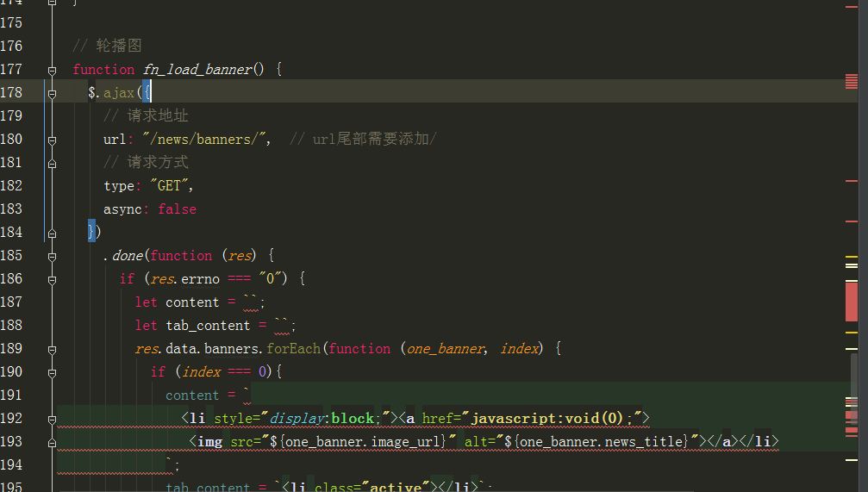Click the "/news/banners/" url string
The image size is (868, 492).
click(204, 139)
